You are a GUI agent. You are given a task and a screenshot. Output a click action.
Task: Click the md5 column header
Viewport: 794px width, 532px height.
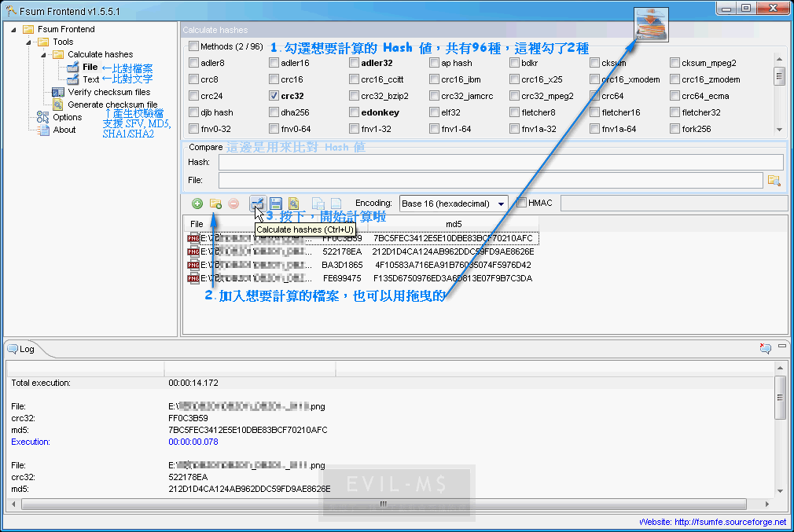[453, 224]
